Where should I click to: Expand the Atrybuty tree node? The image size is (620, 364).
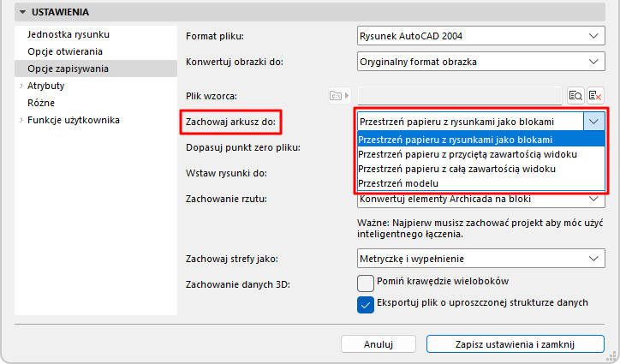coord(21,87)
